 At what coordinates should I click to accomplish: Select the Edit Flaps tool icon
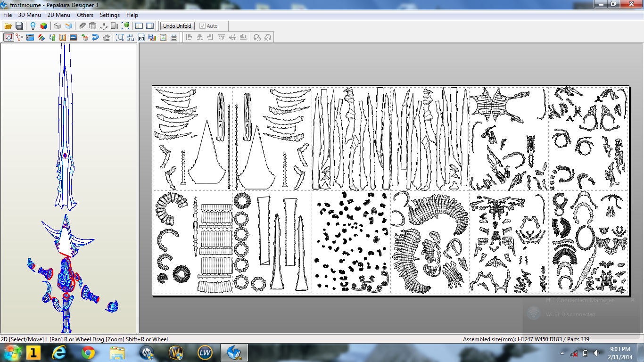30,37
